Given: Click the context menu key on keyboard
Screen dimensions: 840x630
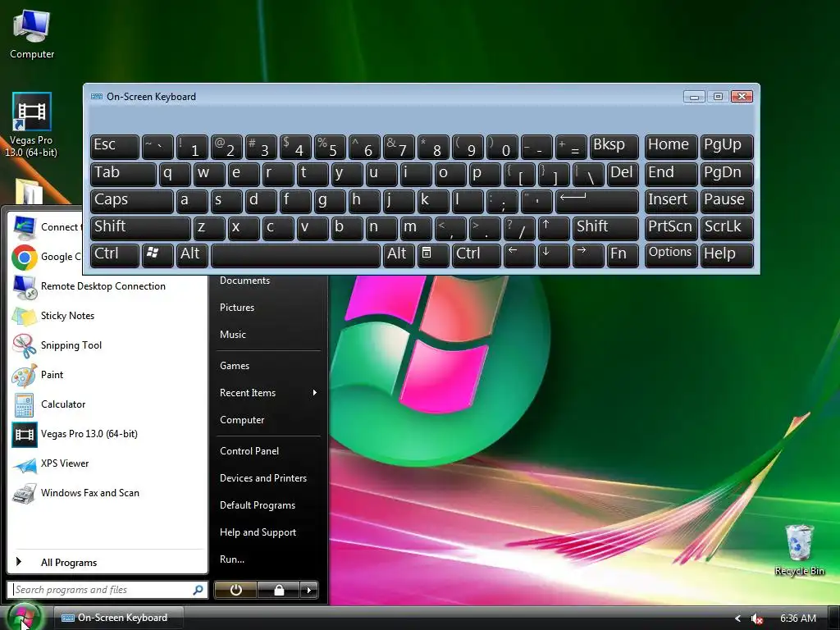Looking at the screenshot, I should (x=433, y=255).
